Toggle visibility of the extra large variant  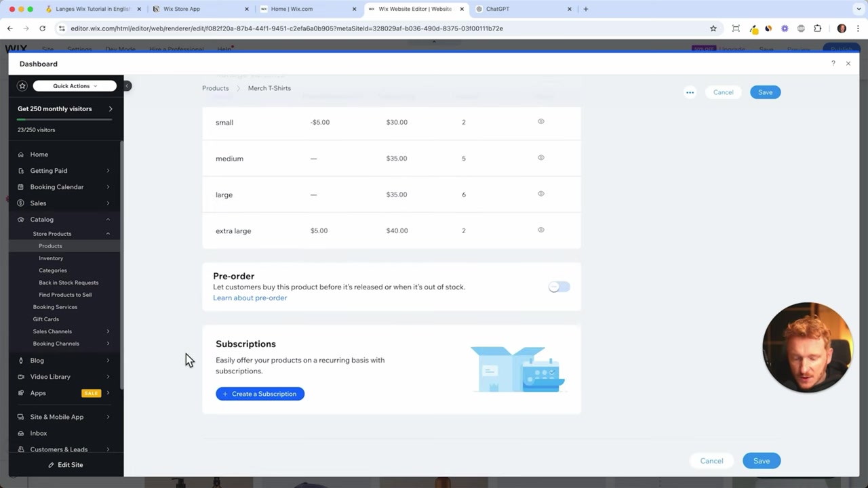point(541,230)
